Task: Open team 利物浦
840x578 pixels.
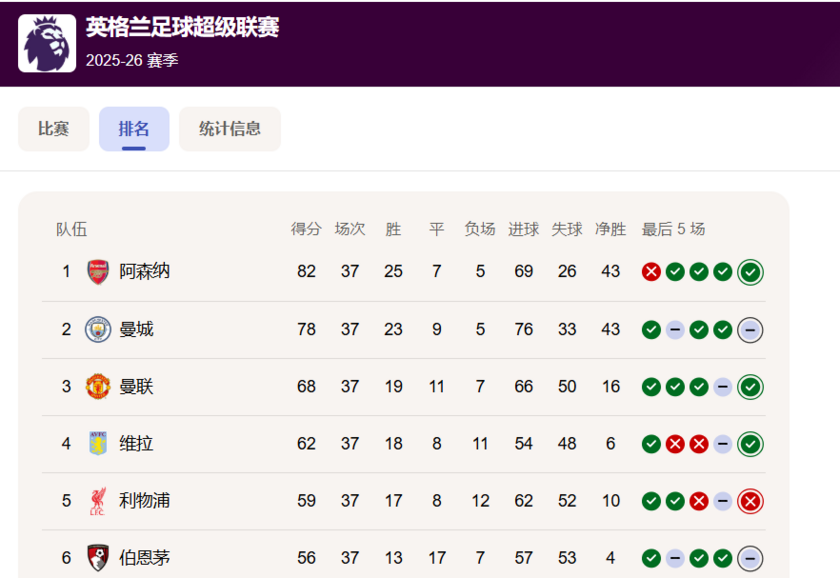Action: tap(144, 501)
